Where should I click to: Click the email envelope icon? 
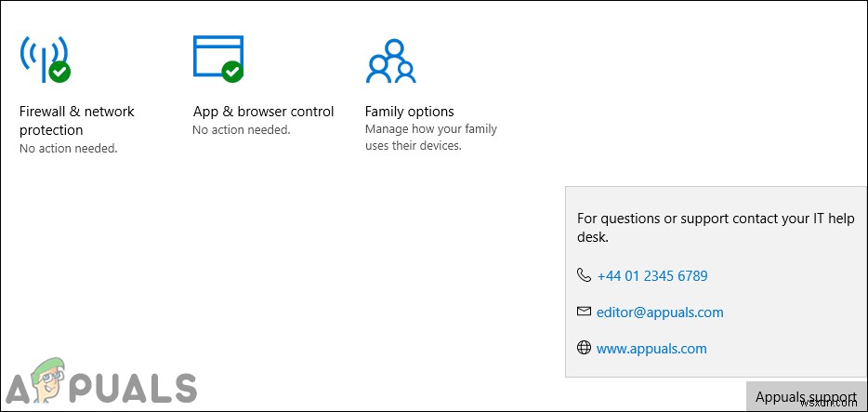(584, 312)
